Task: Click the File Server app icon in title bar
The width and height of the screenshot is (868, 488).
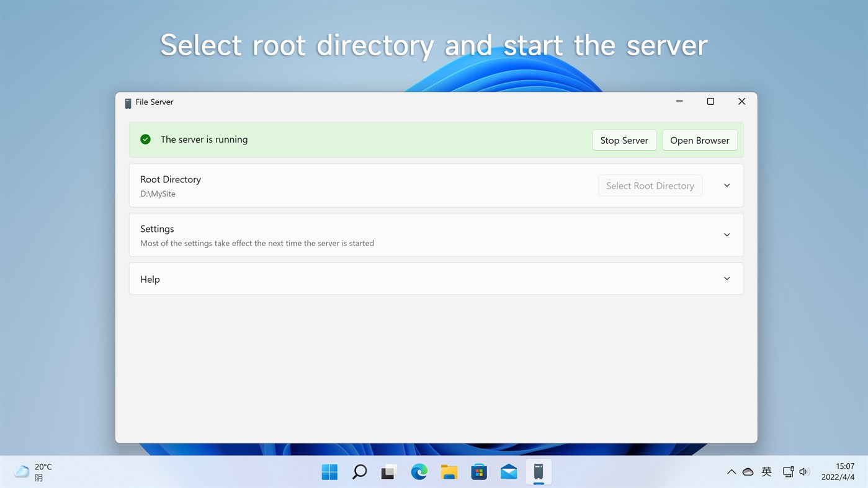Action: click(x=128, y=103)
